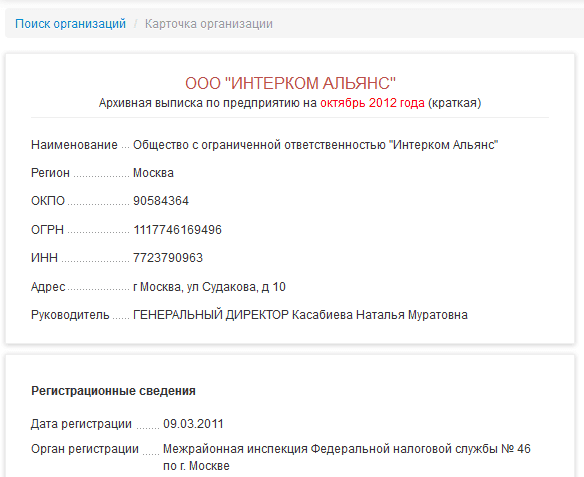
Task: Click the ООО "ИНТЕРКОМ АЛЬЯНС" heading
Action: [290, 83]
